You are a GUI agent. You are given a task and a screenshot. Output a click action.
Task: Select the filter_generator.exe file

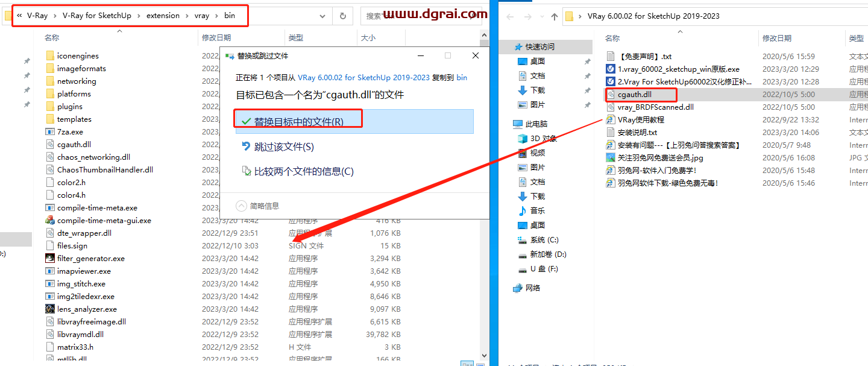(90, 258)
